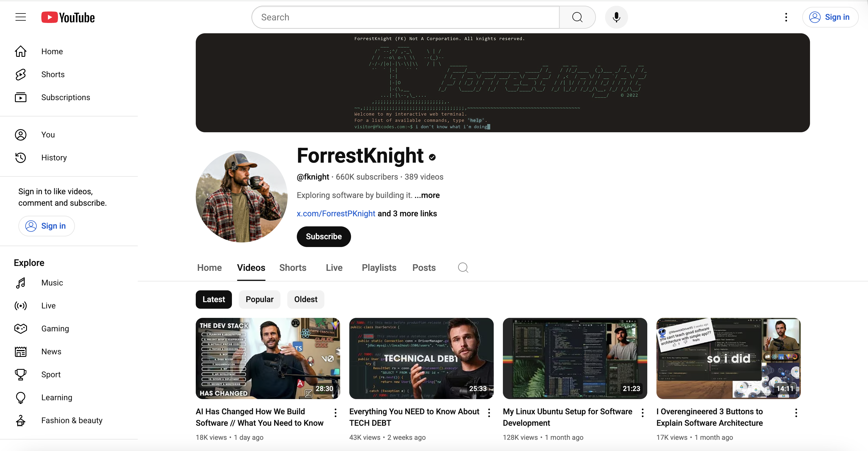
Task: Expand channel description with more
Action: point(427,195)
